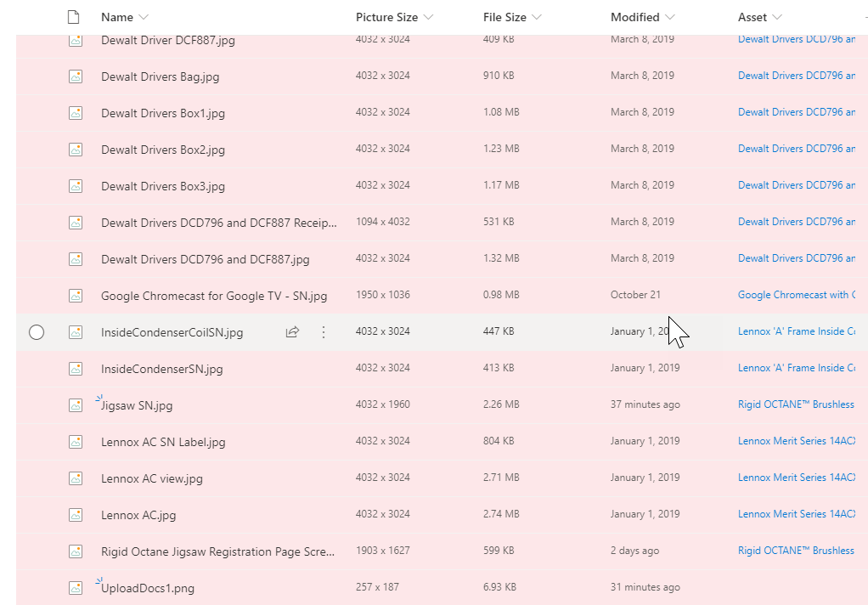Click image icon for Dewalt Drivers Box3.jpg

[76, 186]
